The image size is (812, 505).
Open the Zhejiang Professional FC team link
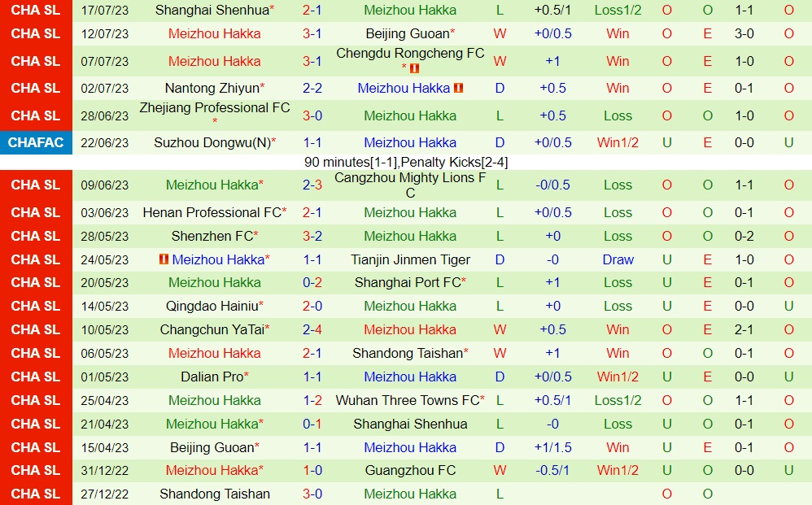(x=215, y=107)
